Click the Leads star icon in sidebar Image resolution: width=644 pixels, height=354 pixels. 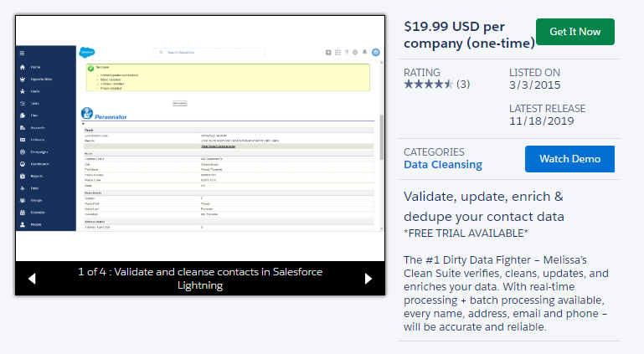coord(23,91)
